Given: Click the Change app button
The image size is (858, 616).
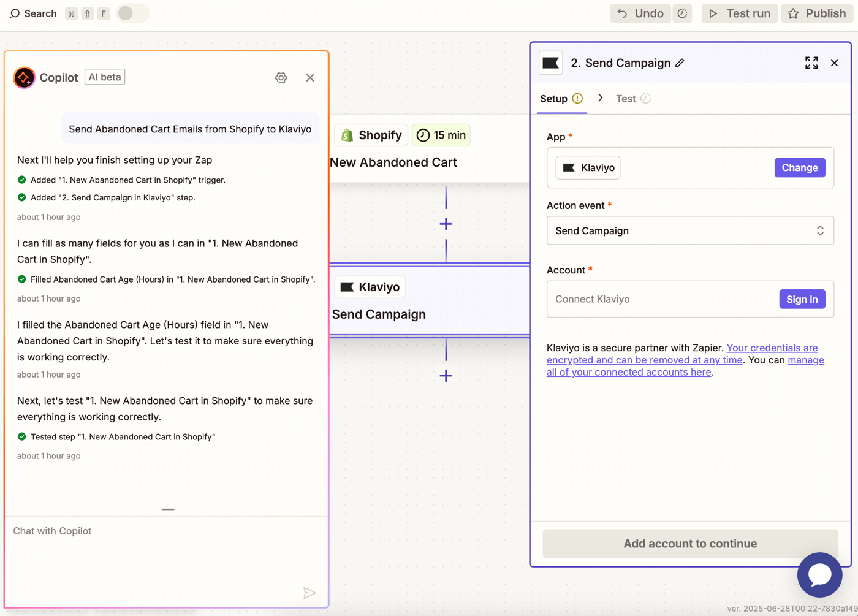Looking at the screenshot, I should pyautogui.click(x=800, y=168).
